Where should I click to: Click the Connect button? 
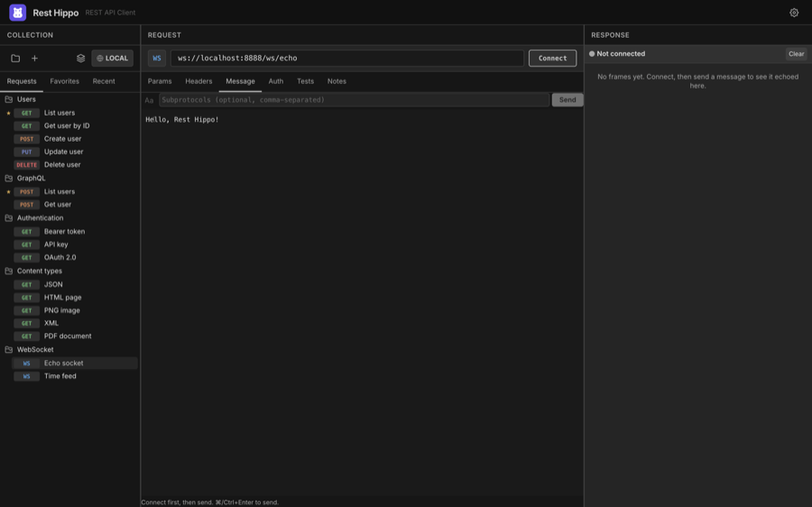552,59
